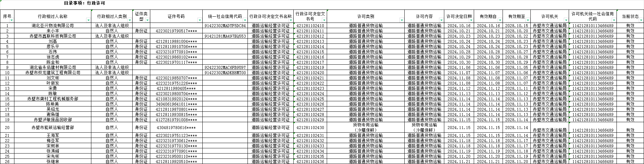Click expiry date 2028.10.15

[517, 25]
